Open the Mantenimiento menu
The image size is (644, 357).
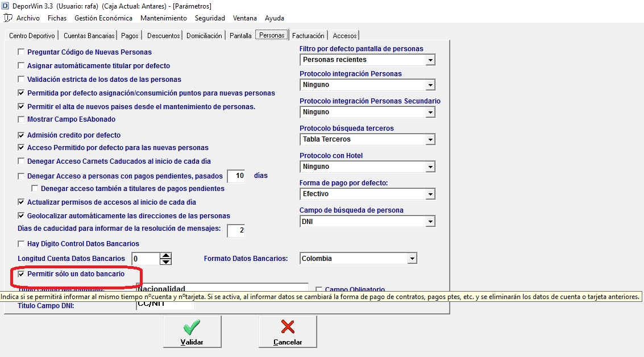(164, 18)
